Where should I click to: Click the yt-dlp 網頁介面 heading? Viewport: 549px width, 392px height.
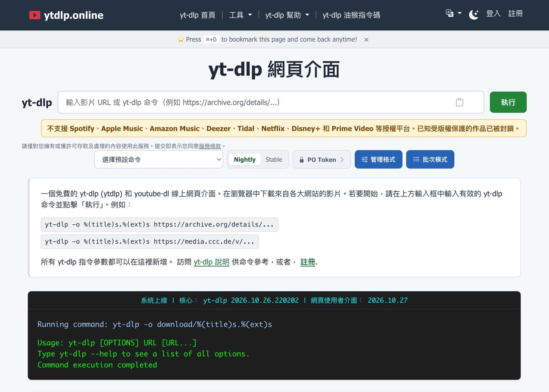point(274,70)
